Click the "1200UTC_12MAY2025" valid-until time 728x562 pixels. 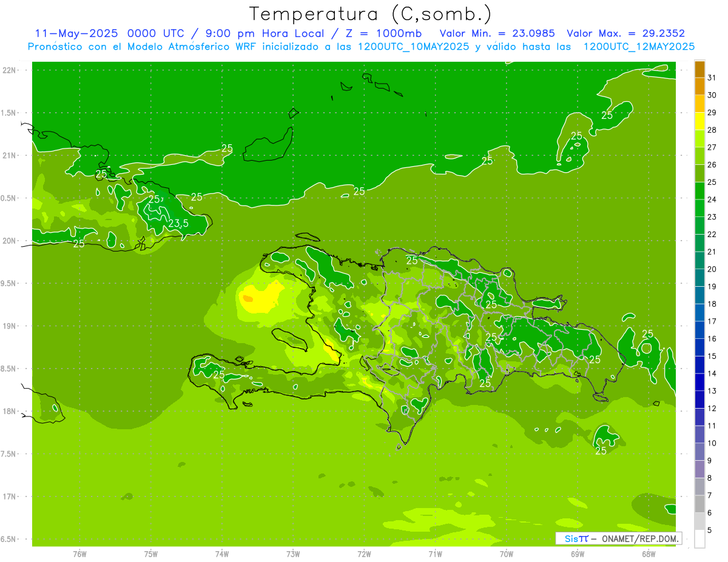(x=639, y=47)
